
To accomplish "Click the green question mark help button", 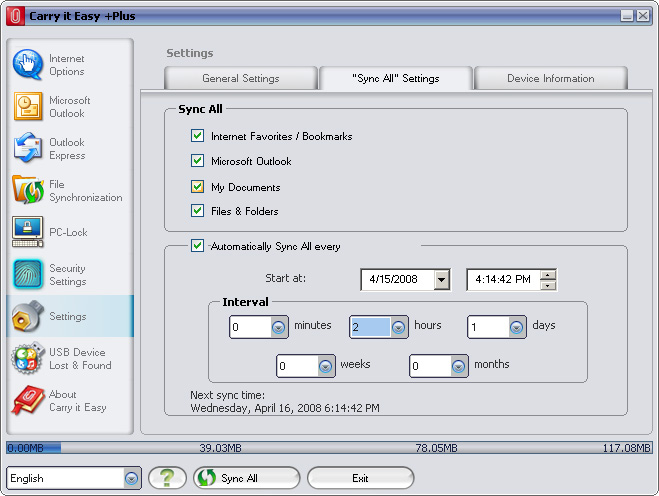I will [167, 478].
